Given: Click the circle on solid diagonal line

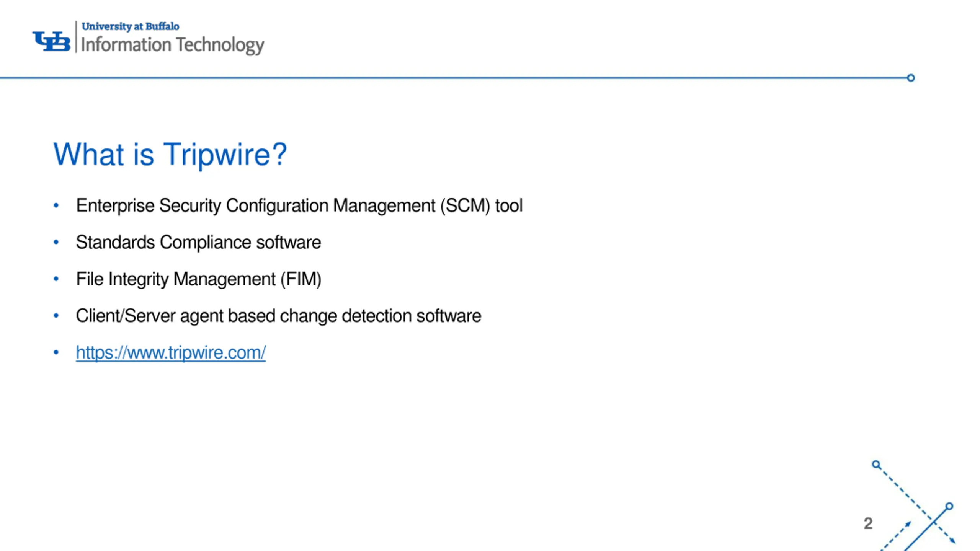Looking at the screenshot, I should tap(949, 507).
